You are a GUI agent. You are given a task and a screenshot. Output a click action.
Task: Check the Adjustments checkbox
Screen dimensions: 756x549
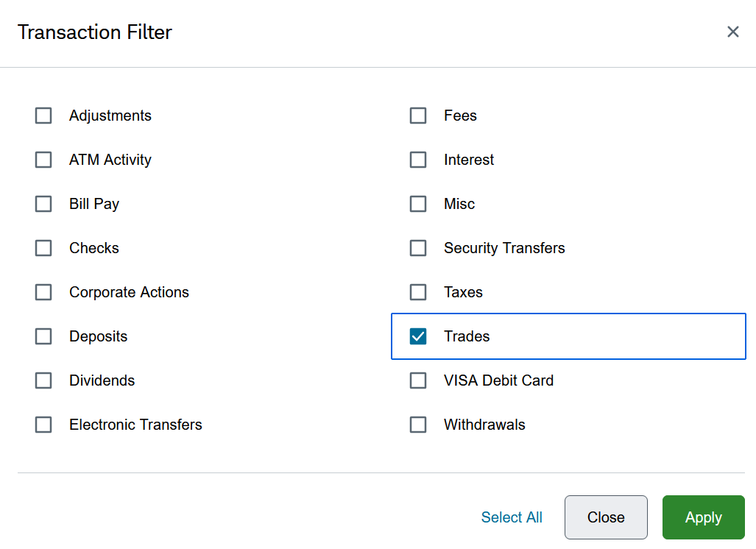[x=43, y=116]
